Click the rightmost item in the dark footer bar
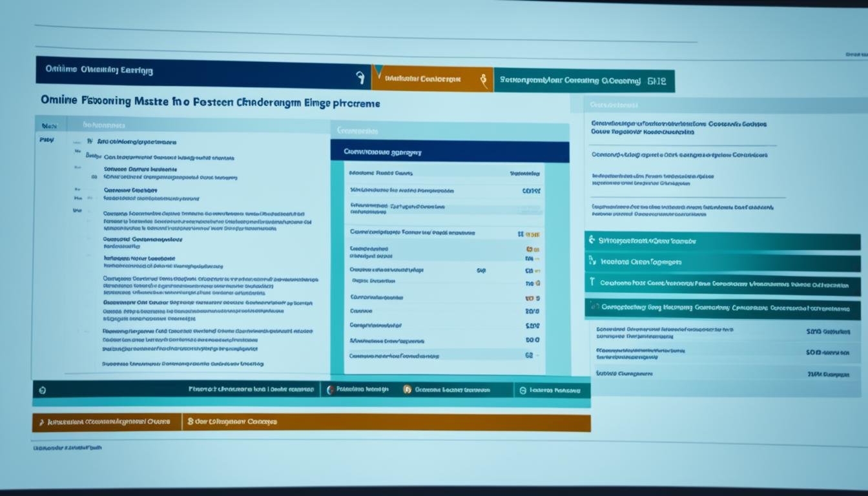Screen dimensions: 868x496 click(552, 390)
